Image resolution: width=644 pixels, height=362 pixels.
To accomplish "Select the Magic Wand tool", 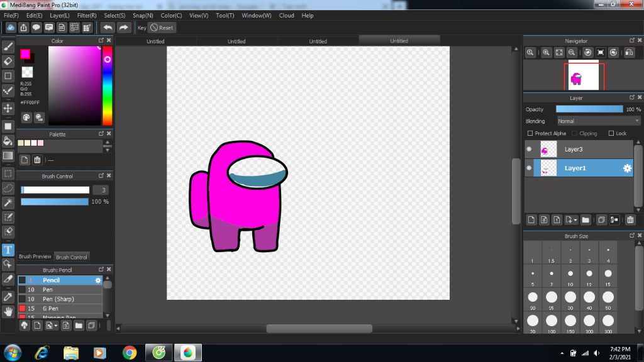I will 8,202.
